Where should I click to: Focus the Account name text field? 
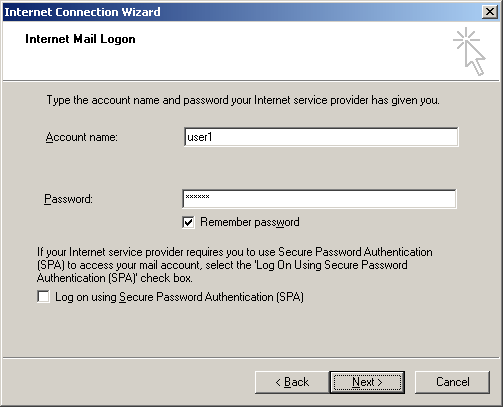pyautogui.click(x=321, y=137)
